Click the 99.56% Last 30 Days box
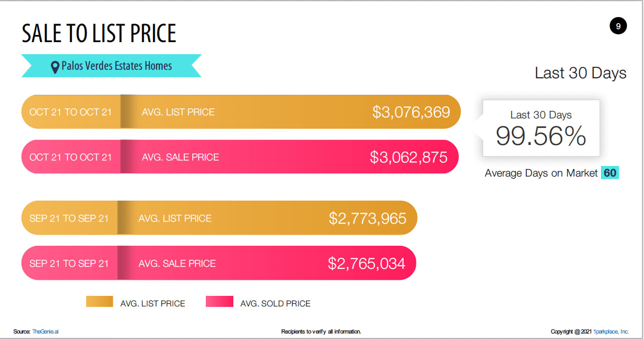Image resolution: width=644 pixels, height=339 pixels. coord(541,128)
